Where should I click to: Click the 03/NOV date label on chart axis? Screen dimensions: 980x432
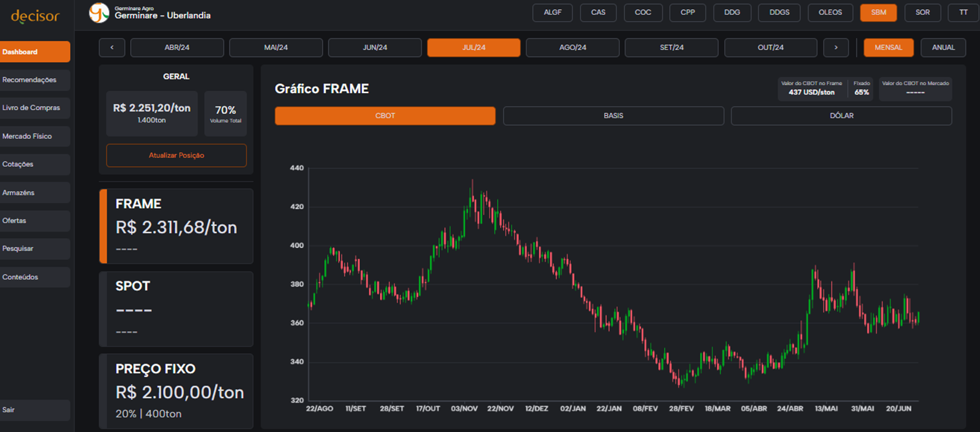tap(464, 408)
